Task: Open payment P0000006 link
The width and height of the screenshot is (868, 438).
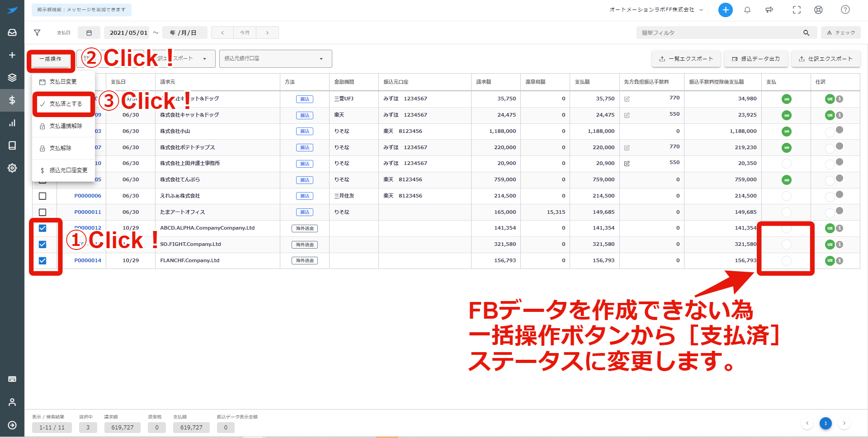Action: [x=88, y=196]
